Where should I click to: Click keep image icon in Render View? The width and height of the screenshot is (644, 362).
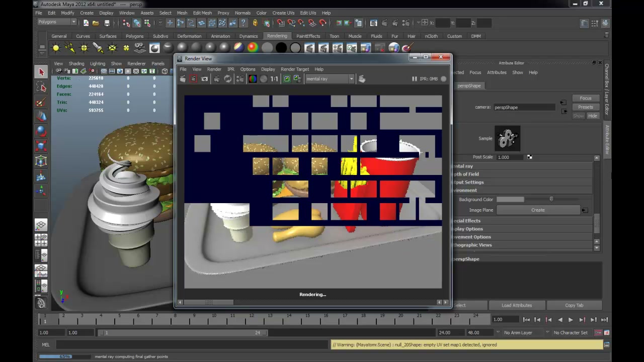(287, 79)
